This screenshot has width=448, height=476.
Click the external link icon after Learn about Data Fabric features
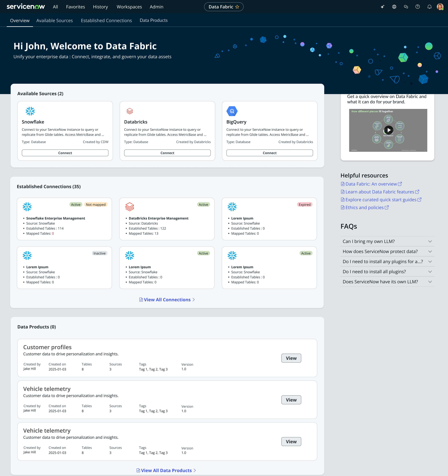point(417,192)
